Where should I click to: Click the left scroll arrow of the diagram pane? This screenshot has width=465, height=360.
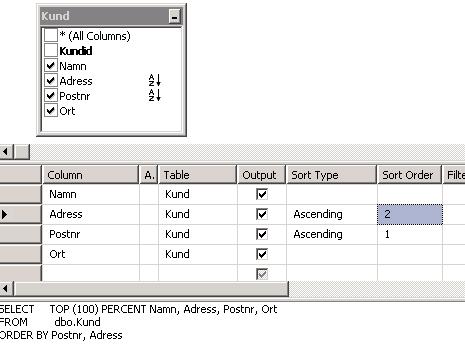click(6, 152)
